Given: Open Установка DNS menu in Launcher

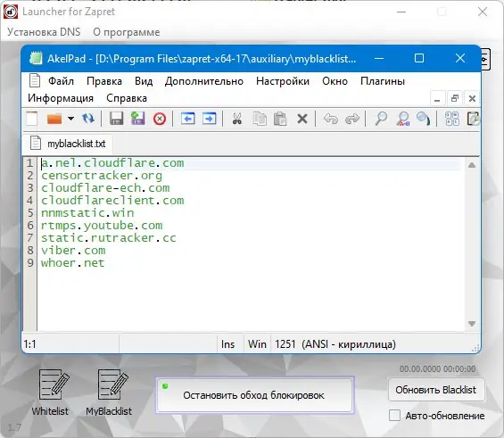Looking at the screenshot, I should (x=44, y=32).
